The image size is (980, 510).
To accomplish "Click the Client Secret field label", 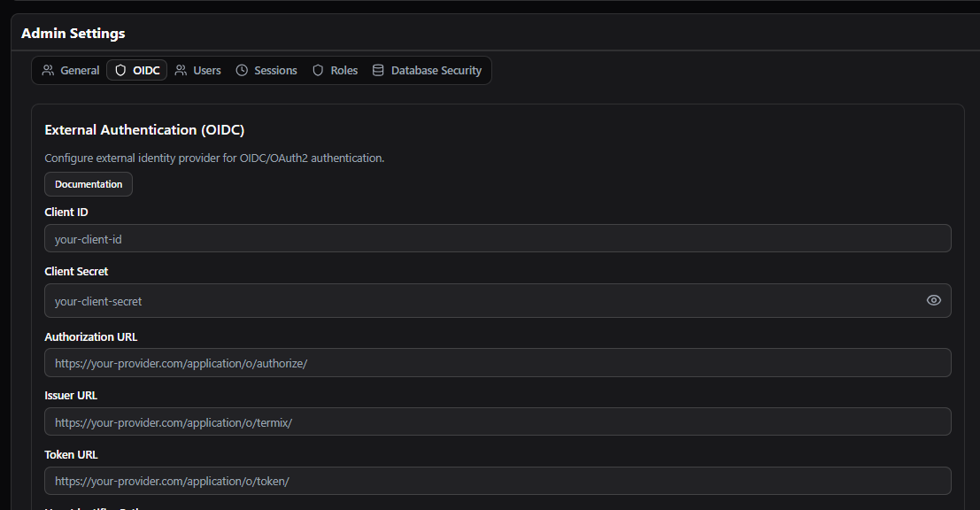I will click(76, 271).
